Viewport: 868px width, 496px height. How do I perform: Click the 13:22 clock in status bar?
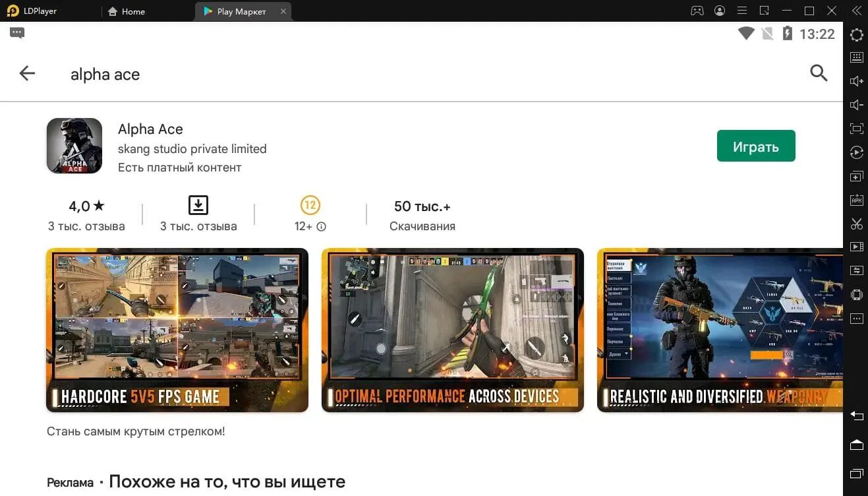pos(817,34)
